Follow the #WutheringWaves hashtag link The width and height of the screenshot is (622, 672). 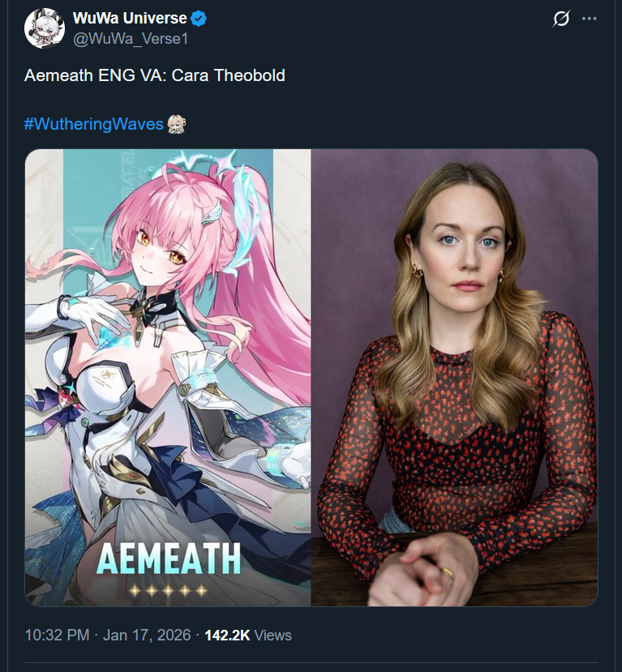click(x=94, y=124)
